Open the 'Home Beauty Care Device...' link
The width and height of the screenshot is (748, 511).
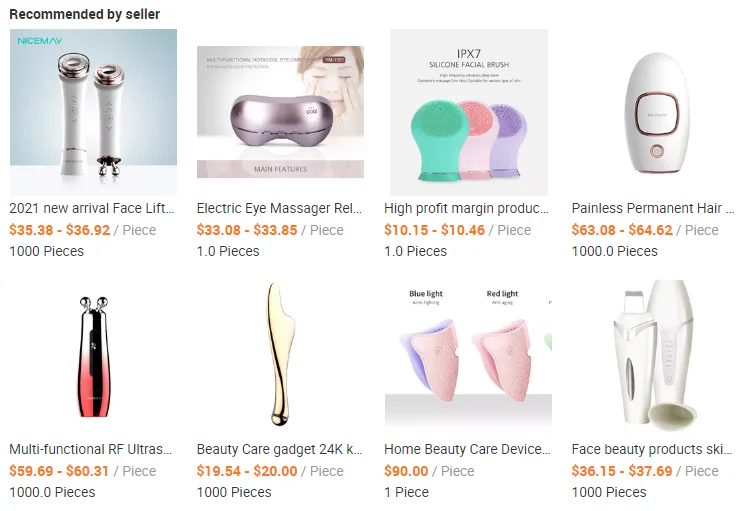coord(468,449)
